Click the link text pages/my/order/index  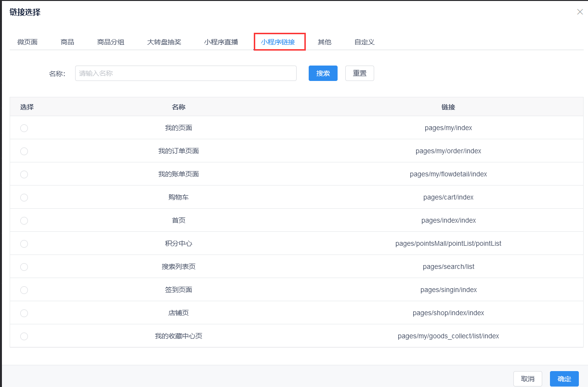(x=448, y=151)
